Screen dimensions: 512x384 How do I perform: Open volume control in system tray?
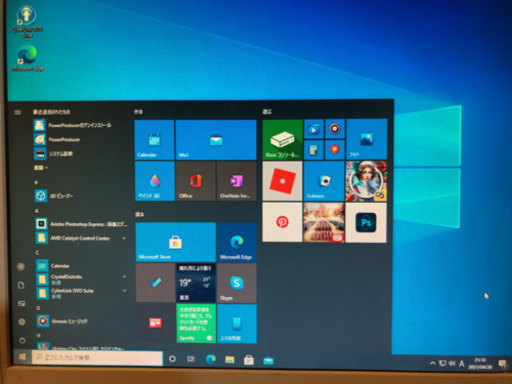pos(452,363)
